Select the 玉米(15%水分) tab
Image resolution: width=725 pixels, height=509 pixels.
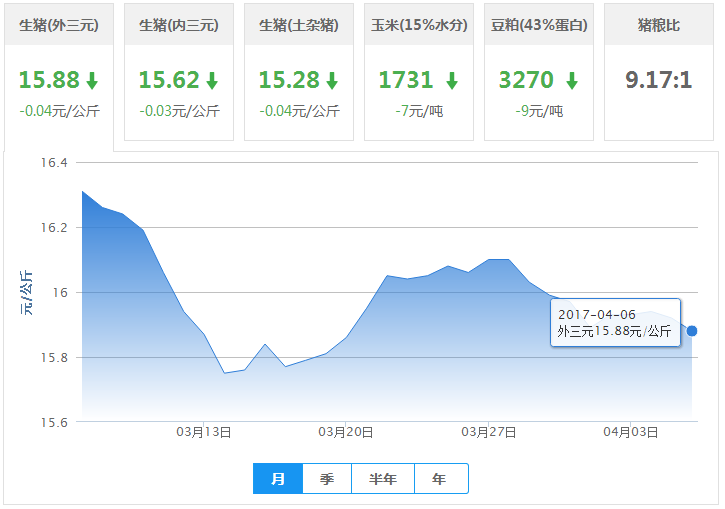(419, 25)
